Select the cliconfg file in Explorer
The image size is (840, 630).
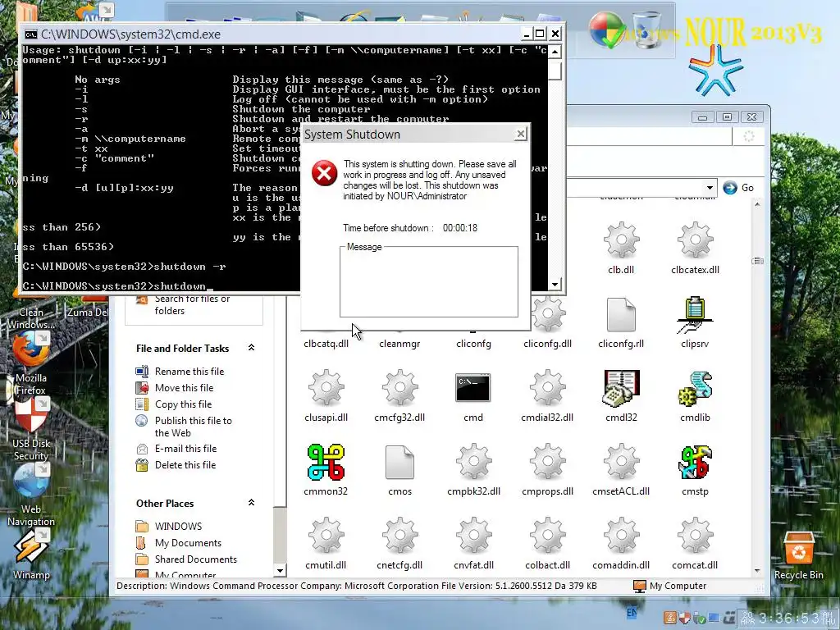click(473, 344)
